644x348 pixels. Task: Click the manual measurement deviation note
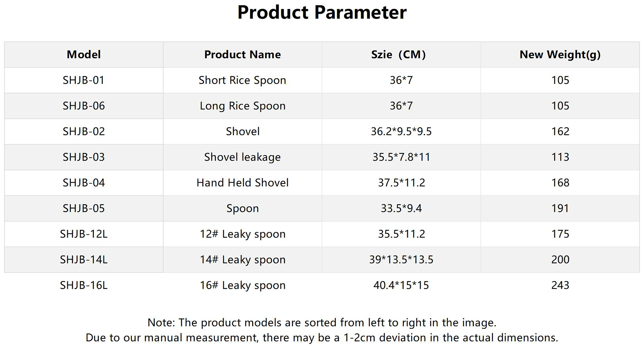(322, 337)
